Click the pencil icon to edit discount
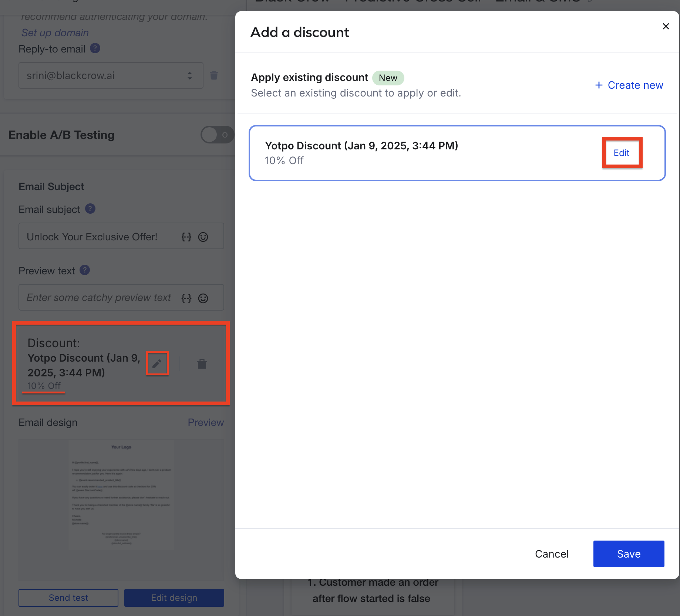The height and width of the screenshot is (616, 680). click(157, 364)
